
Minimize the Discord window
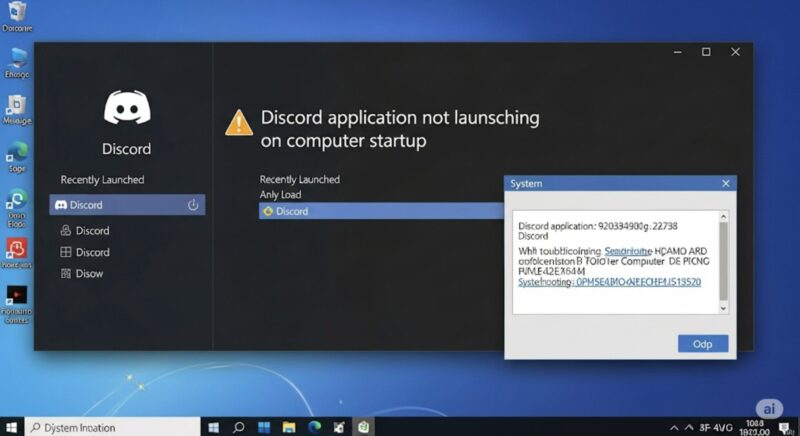point(678,52)
